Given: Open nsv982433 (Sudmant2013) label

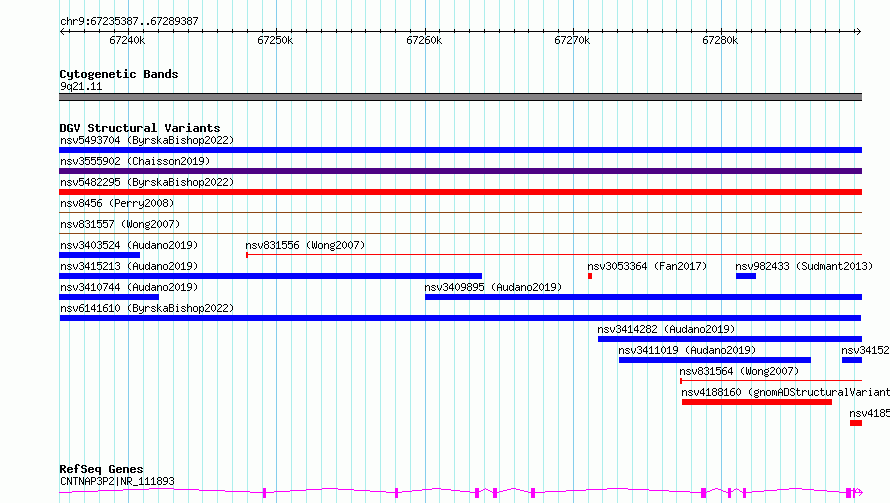Looking at the screenshot, I should [804, 266].
